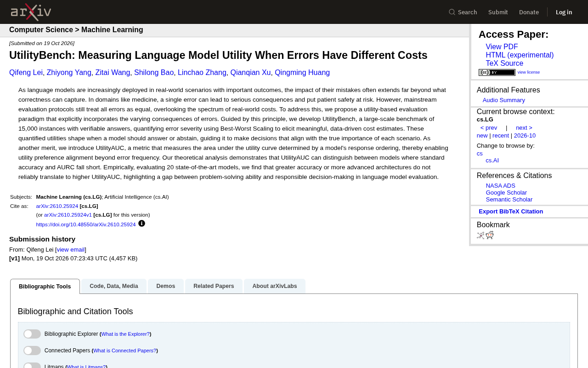The height and width of the screenshot is (368, 588).
Task: Share the paper on Reddit
Action: coord(490,236)
